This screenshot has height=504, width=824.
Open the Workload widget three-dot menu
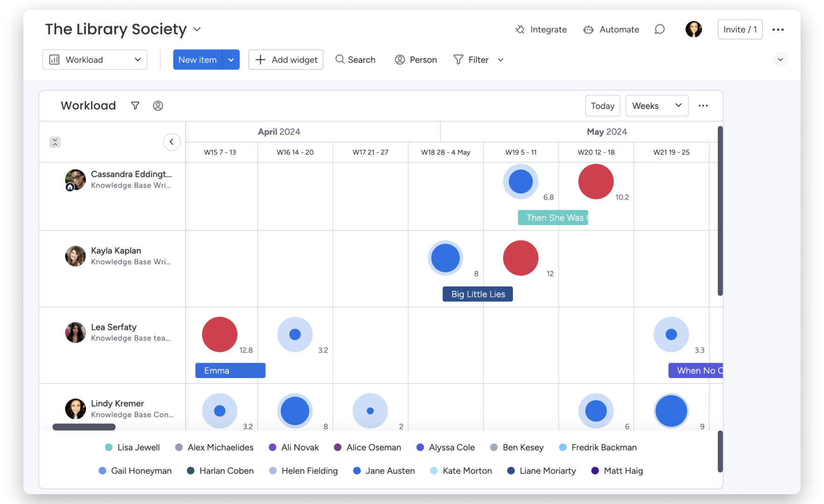point(703,105)
